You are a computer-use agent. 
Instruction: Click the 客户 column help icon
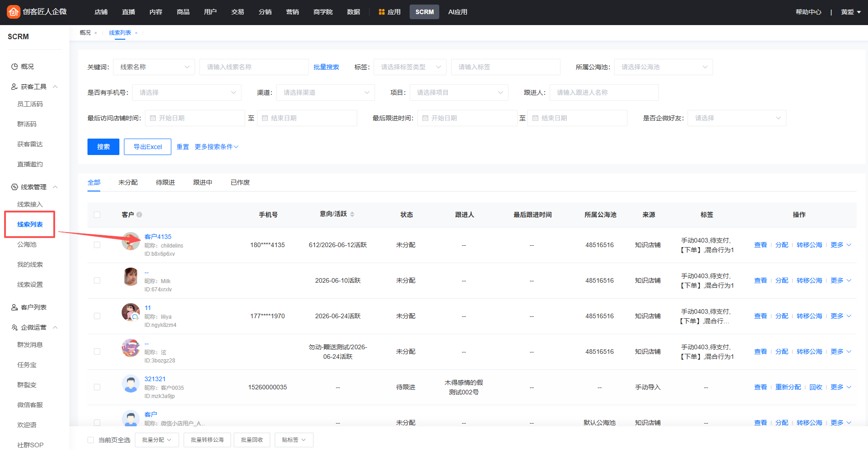point(139,215)
